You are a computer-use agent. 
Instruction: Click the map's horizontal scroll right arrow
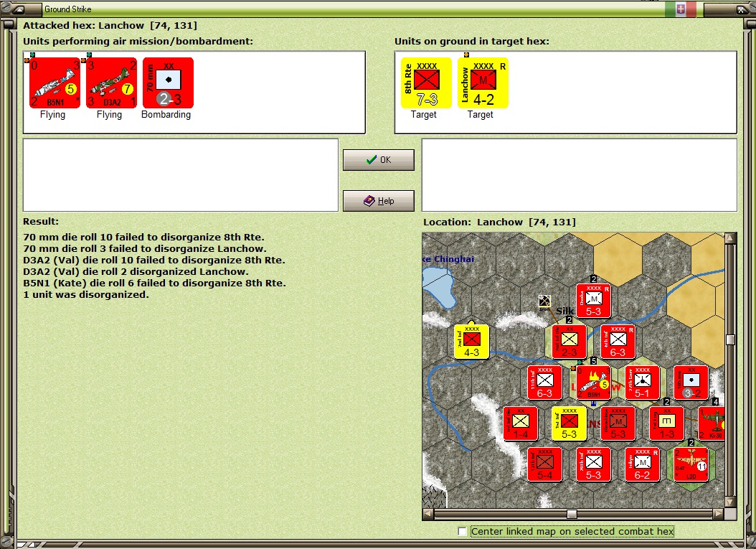[719, 514]
